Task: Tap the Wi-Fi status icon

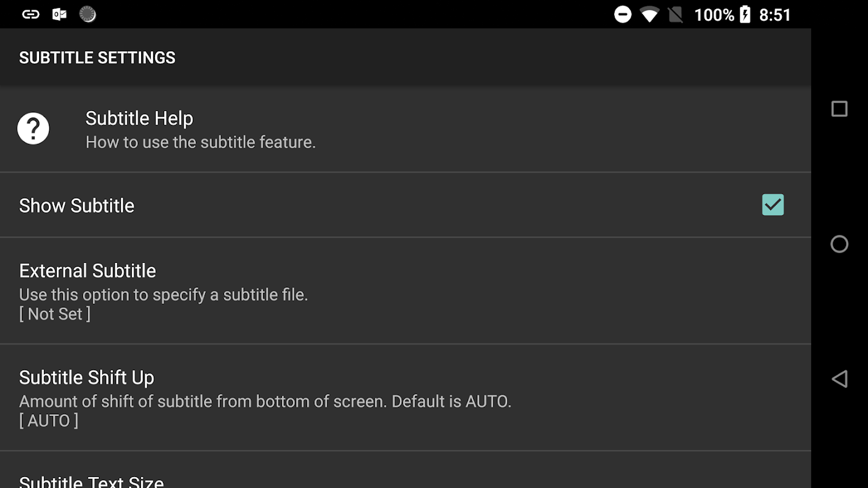Action: pyautogui.click(x=649, y=14)
